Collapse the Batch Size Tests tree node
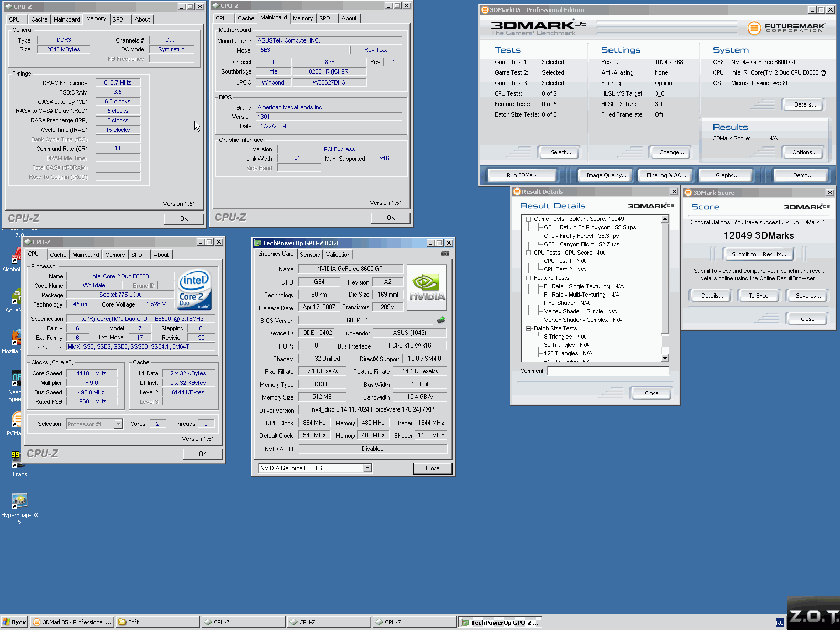This screenshot has width=840, height=630. [528, 328]
